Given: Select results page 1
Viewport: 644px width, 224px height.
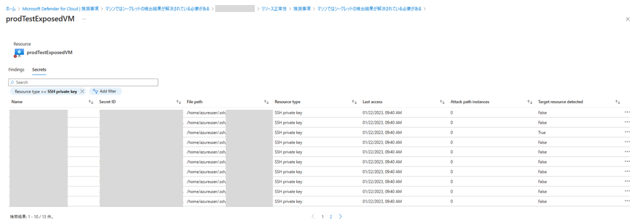Looking at the screenshot, I should pyautogui.click(x=323, y=217).
